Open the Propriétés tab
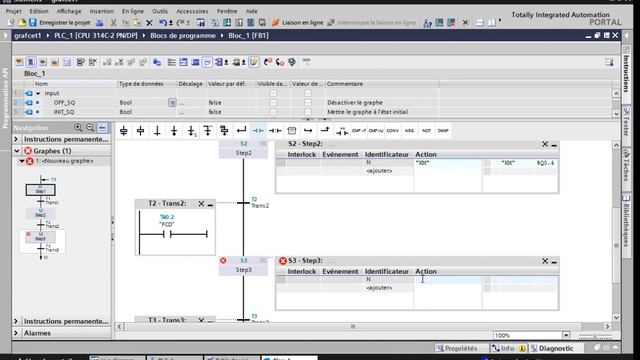 click(457, 348)
